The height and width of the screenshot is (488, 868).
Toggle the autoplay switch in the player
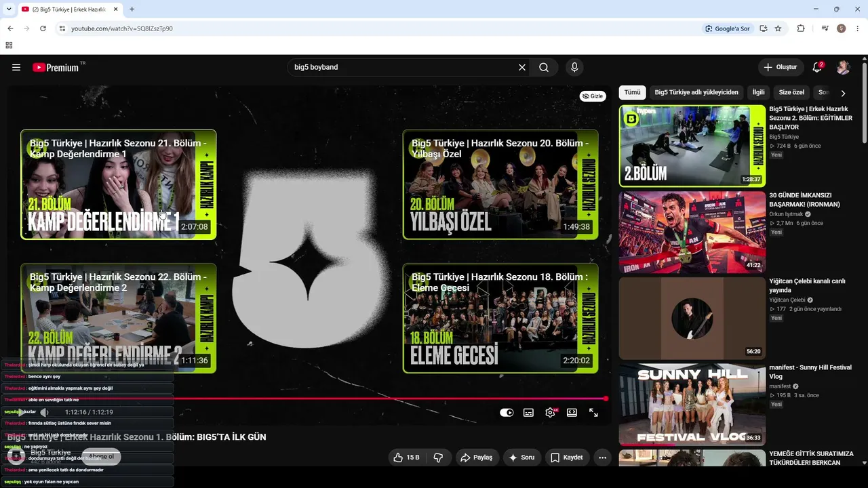[507, 412]
